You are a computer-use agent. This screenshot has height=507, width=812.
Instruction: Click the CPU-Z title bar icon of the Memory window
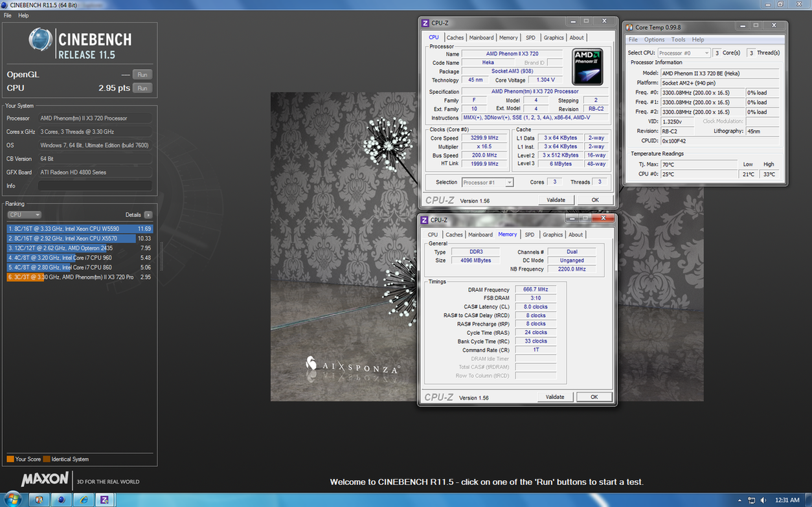click(425, 220)
